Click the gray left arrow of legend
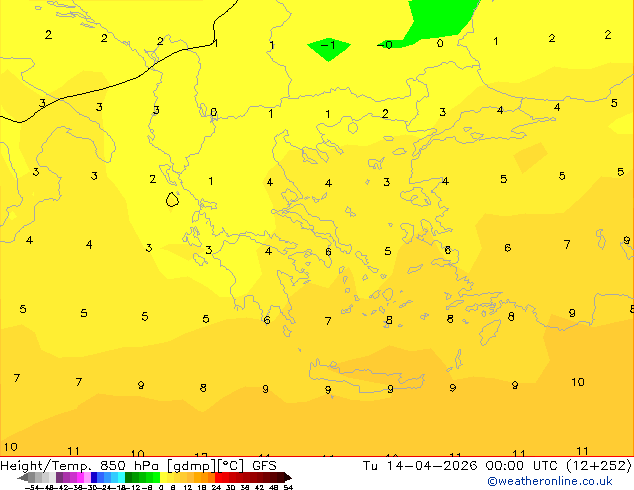 23,478
